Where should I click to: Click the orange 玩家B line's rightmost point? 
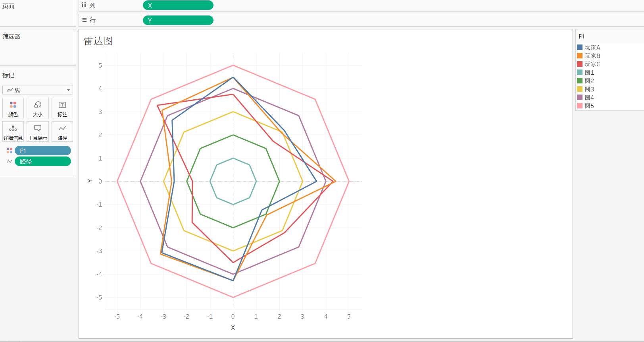pos(336,181)
